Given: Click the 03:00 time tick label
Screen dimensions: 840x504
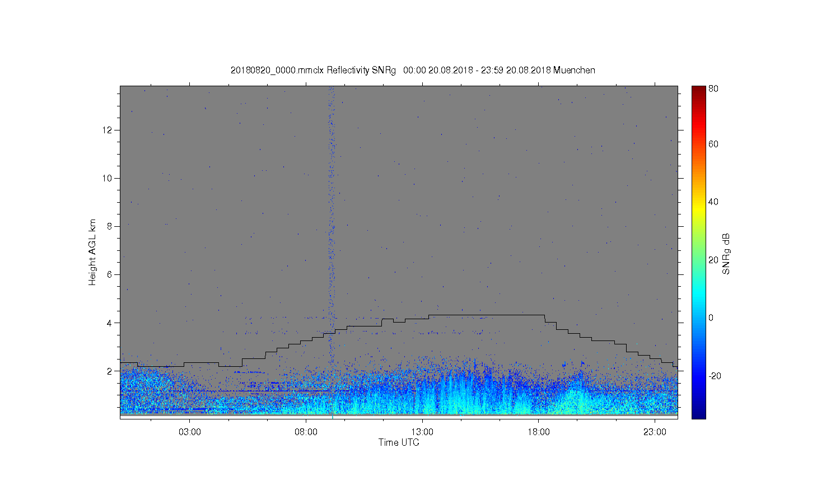Looking at the screenshot, I should coord(190,432).
